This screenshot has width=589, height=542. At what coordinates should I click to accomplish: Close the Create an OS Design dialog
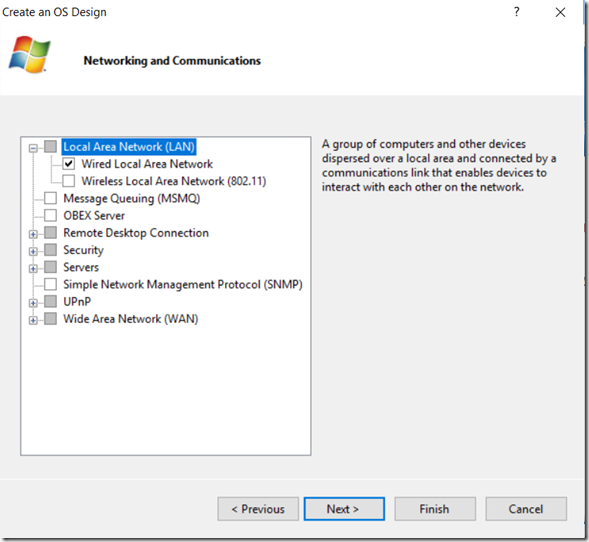[560, 12]
